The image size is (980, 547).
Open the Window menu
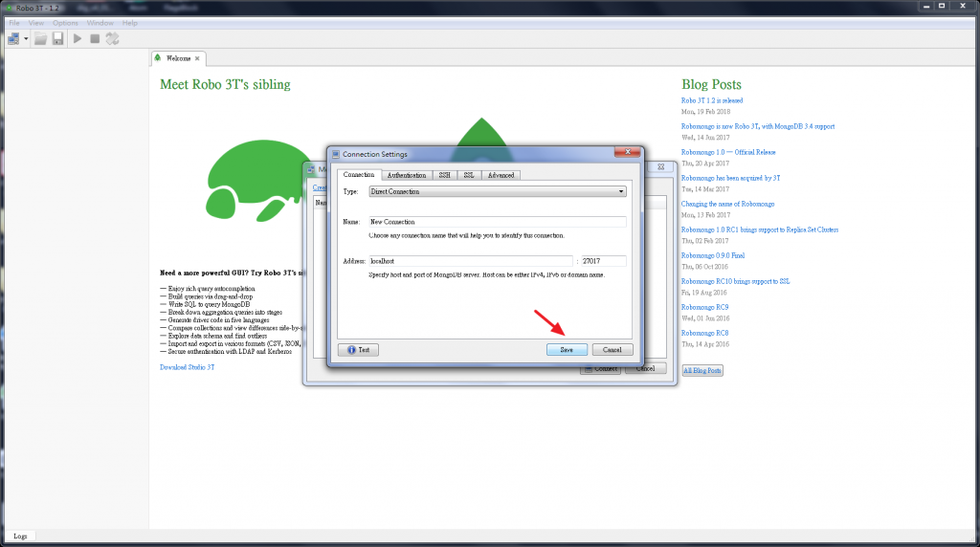pyautogui.click(x=100, y=23)
